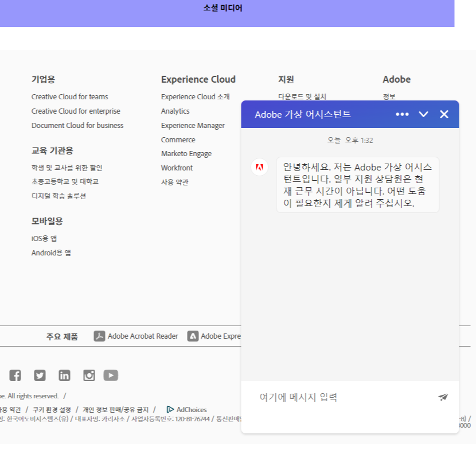This screenshot has width=476, height=450.
Task: Click the 지원 section heading
Action: click(286, 79)
